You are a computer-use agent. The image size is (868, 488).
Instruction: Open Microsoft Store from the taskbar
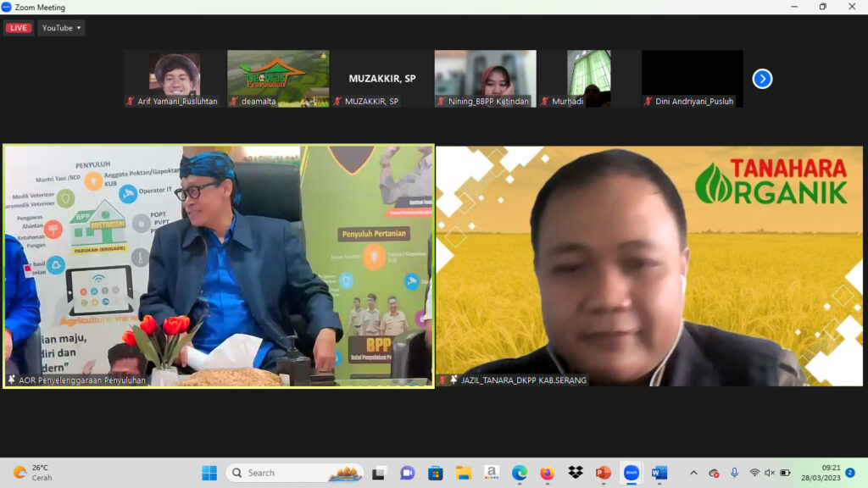[436, 473]
